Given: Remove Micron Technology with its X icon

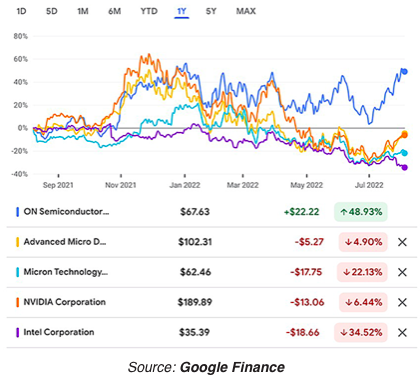Looking at the screenshot, I should [402, 272].
